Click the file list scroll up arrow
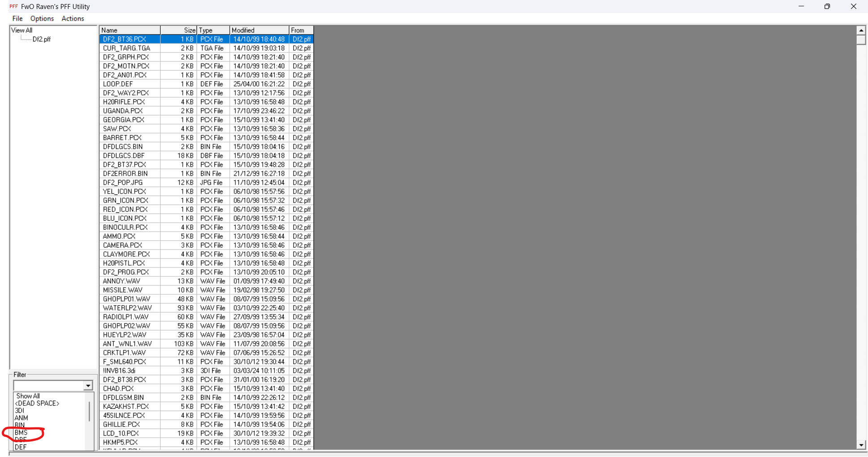The image size is (868, 457). (861, 30)
